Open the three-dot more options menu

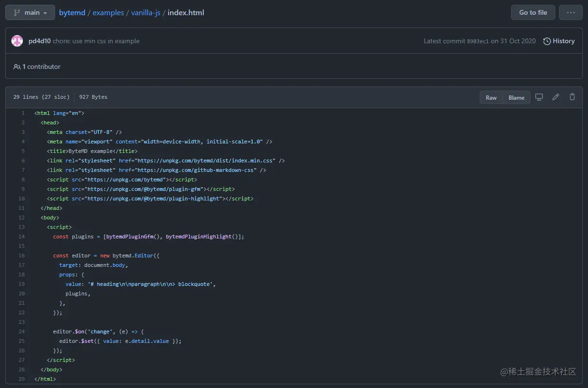(x=571, y=12)
